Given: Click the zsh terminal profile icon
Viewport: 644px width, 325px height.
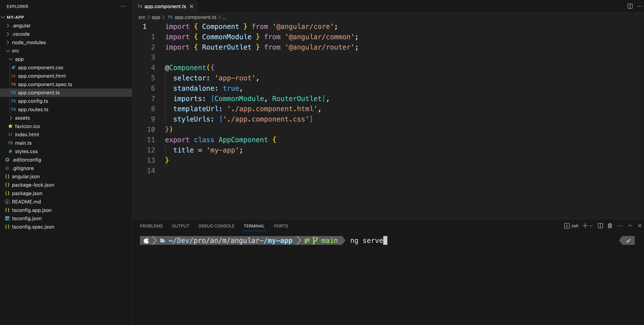Looking at the screenshot, I should click(567, 226).
